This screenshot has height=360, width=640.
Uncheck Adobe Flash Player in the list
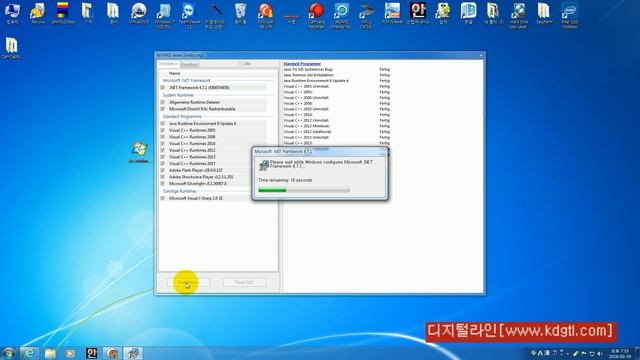(x=163, y=170)
